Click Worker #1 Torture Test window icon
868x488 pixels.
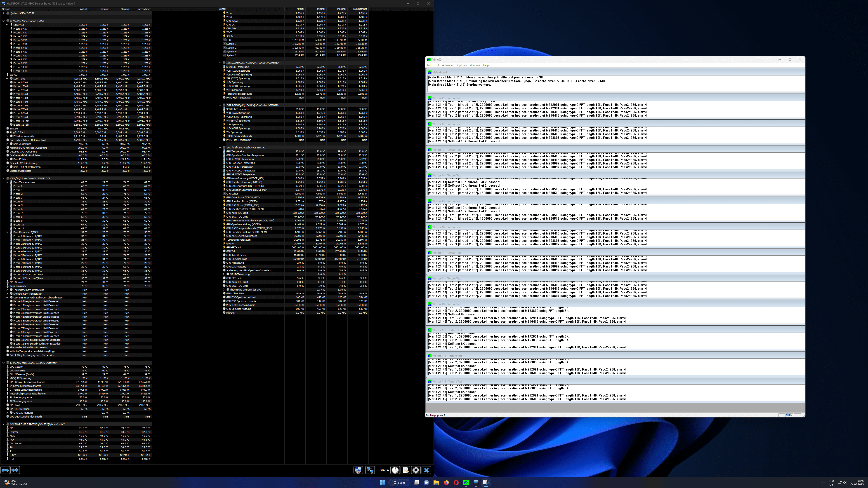click(x=430, y=98)
